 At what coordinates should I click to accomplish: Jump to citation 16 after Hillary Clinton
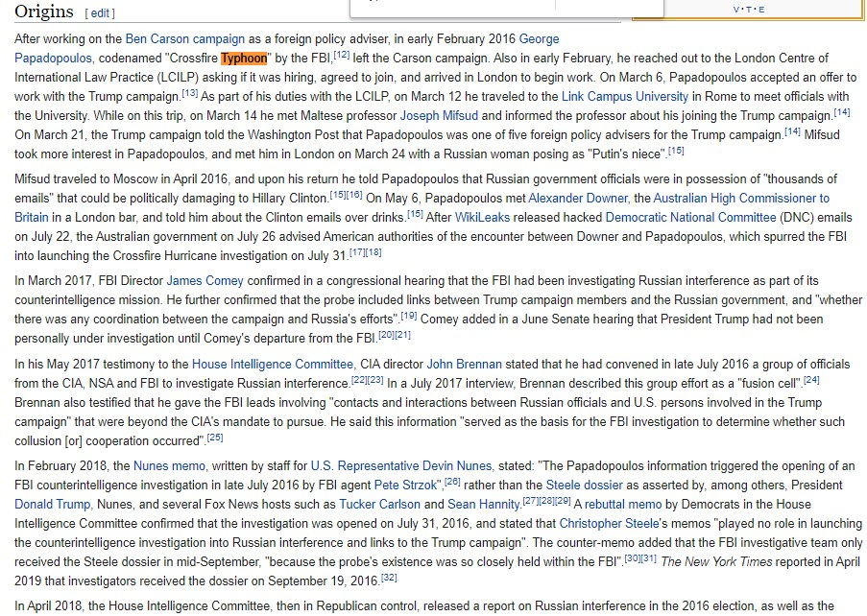coord(354,195)
